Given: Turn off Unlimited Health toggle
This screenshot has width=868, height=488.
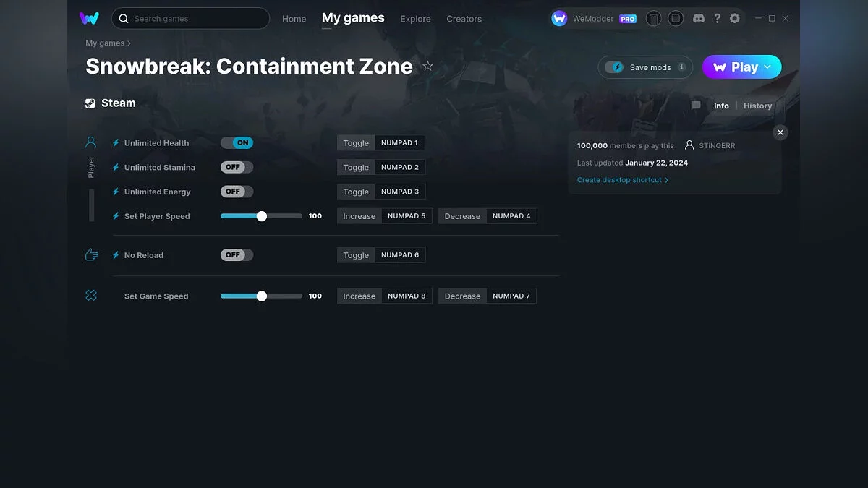Looking at the screenshot, I should point(237,142).
